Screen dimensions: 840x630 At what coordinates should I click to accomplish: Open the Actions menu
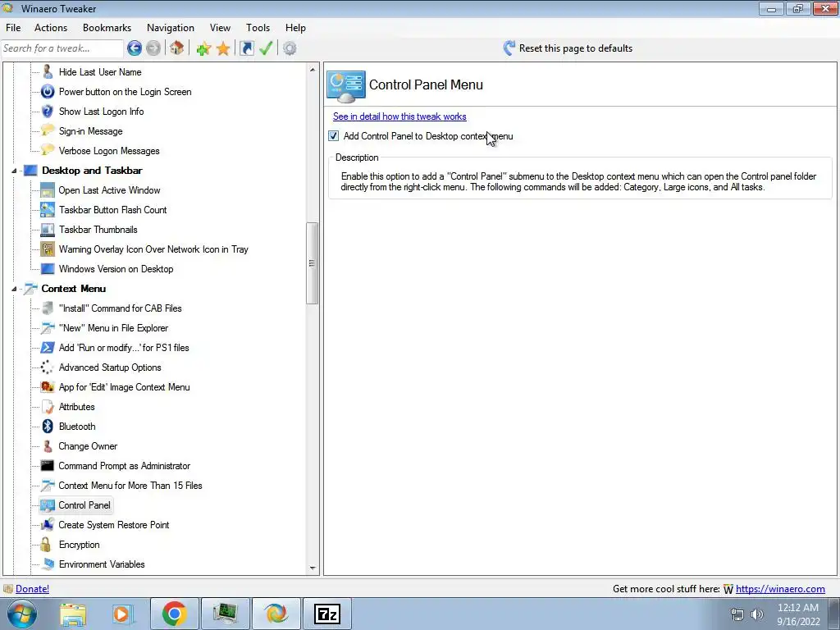click(51, 28)
